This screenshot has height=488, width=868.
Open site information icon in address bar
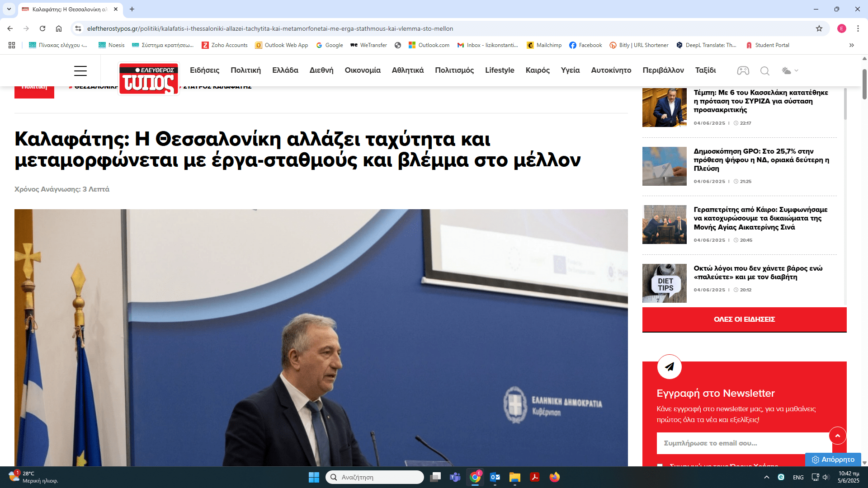click(x=78, y=28)
